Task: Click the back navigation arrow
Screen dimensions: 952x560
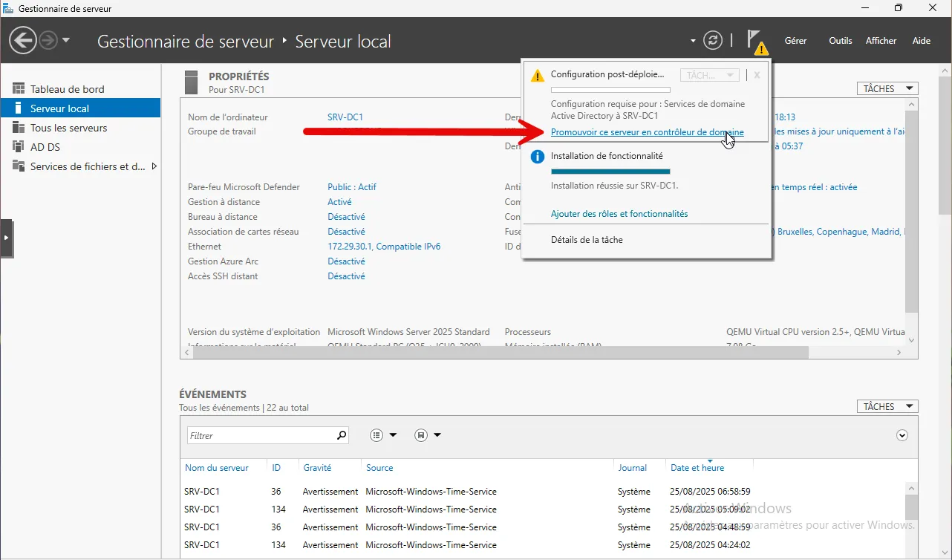Action: coord(23,40)
